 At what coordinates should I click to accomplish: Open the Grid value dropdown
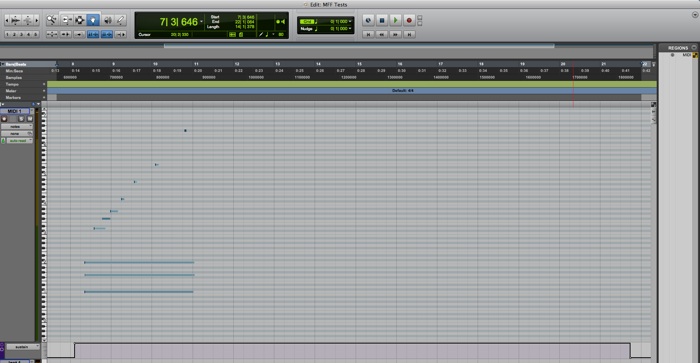(350, 21)
